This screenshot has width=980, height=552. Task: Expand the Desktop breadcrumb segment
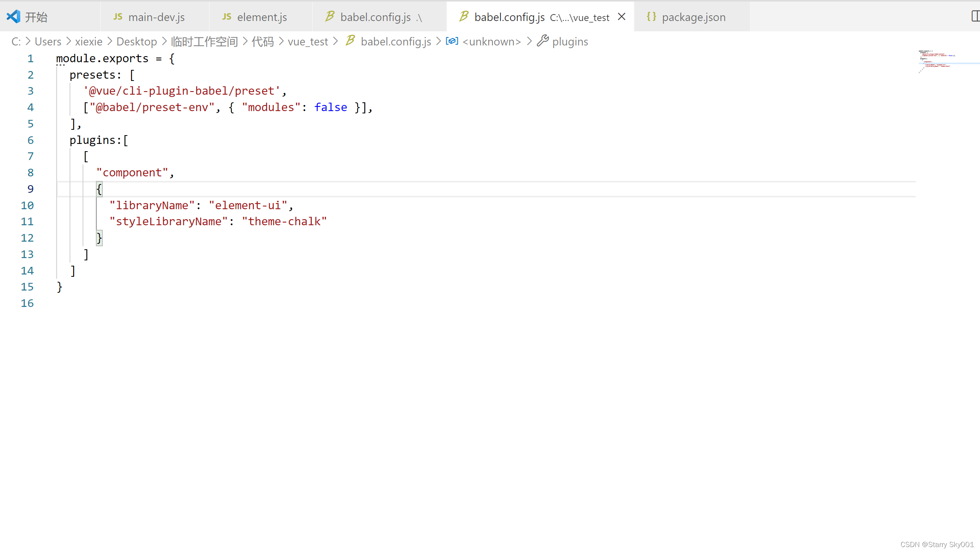(136, 42)
